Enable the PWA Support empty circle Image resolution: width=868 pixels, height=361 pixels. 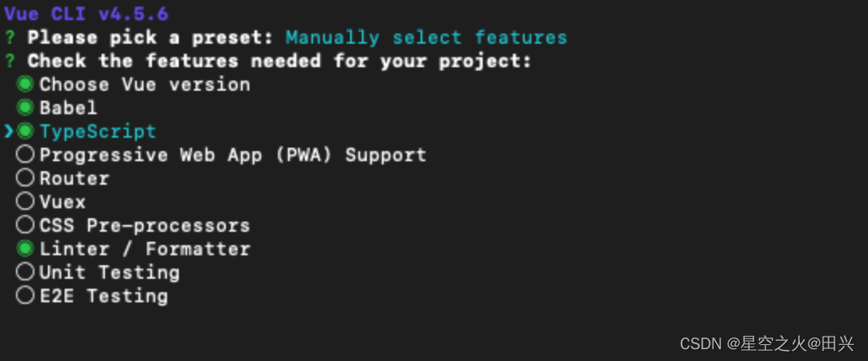(x=25, y=154)
